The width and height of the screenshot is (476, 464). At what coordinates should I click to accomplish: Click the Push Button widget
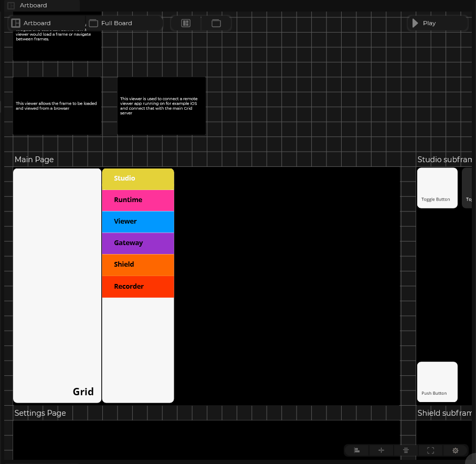(x=437, y=382)
